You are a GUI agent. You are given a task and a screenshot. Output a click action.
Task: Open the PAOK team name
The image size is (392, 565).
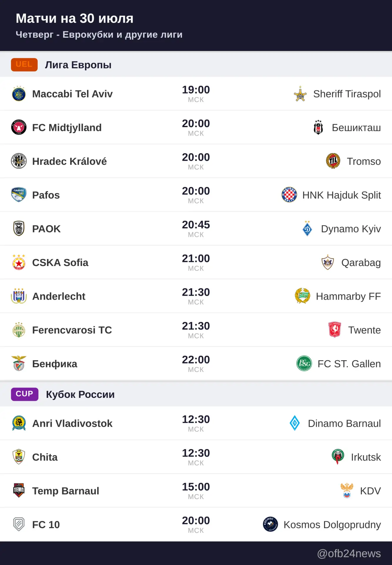coord(46,229)
